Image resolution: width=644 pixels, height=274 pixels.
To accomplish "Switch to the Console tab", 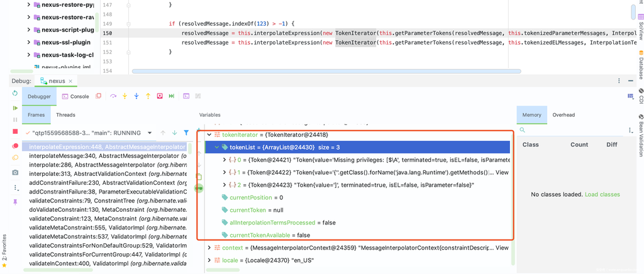I will pos(75,96).
